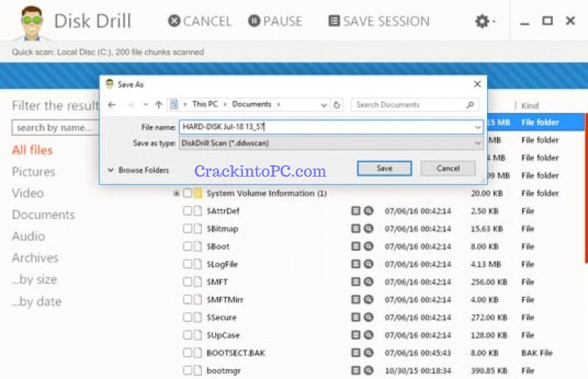
Task: Check the System Volume Information checkbox
Action: (x=187, y=193)
